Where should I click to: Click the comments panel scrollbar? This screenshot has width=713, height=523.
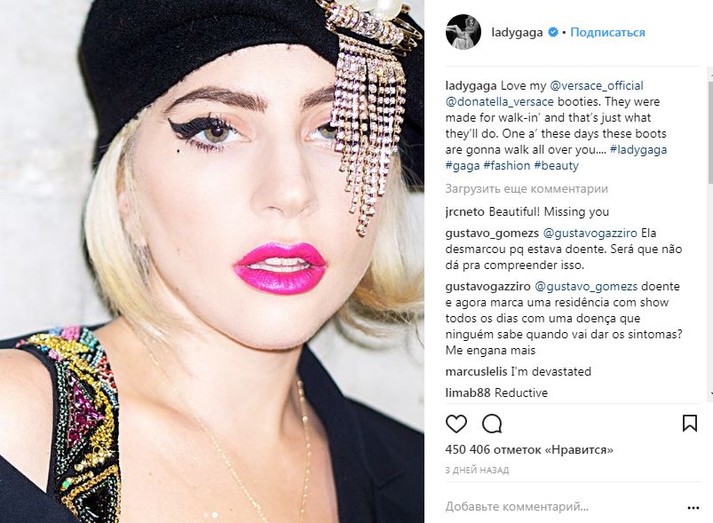(710, 126)
